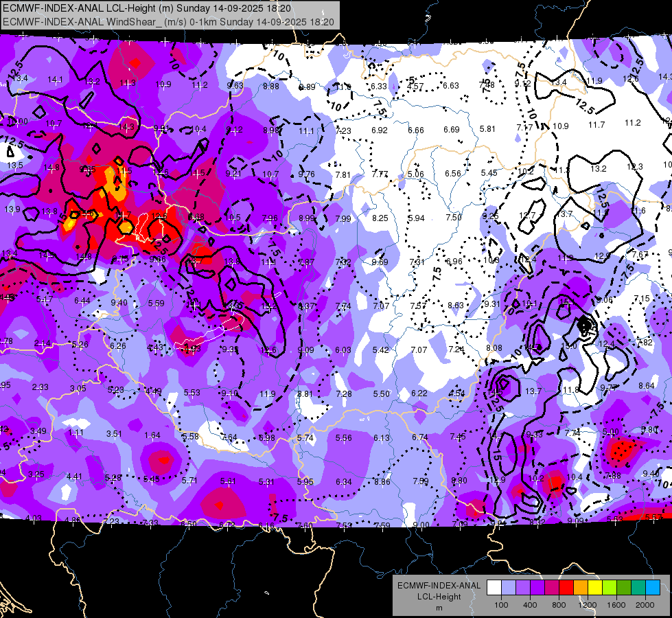Click the shear value '9.69' on the map
Screen dimensions: 672x618
pos(380,262)
